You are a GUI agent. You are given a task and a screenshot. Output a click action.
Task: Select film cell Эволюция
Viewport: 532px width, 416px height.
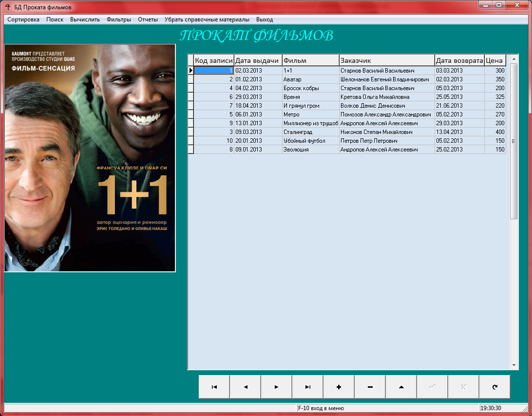coord(310,149)
